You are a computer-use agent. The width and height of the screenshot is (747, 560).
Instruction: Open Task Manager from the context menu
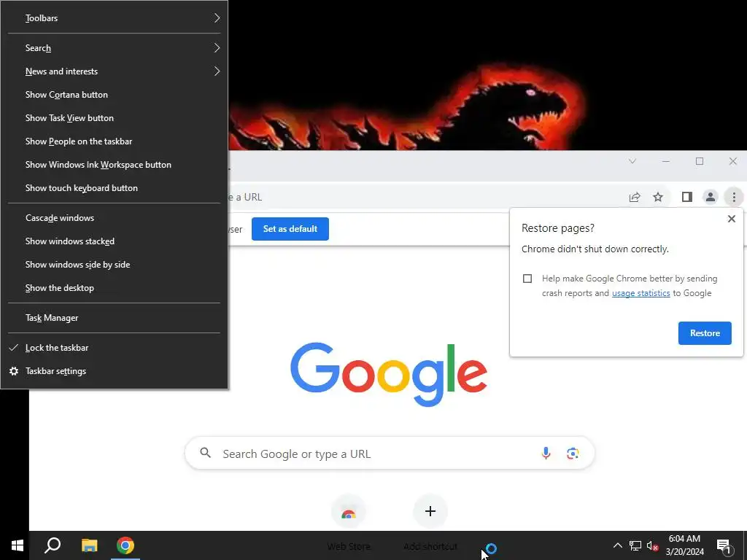point(115,318)
